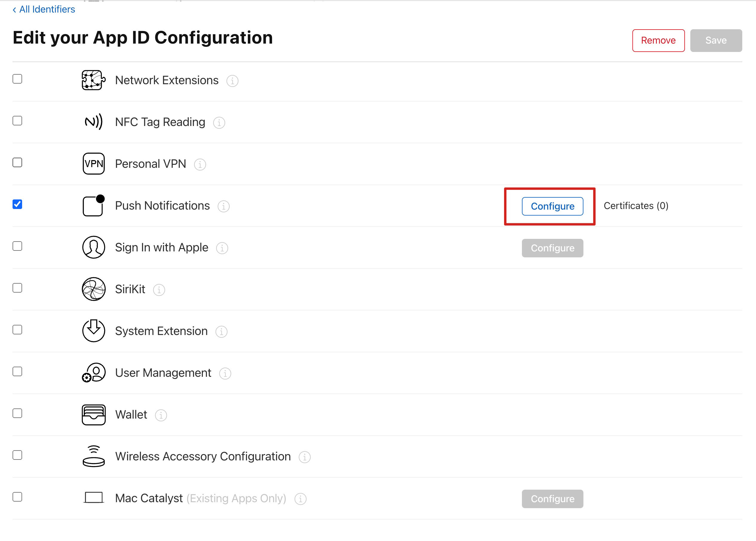Image resolution: width=756 pixels, height=541 pixels.
Task: Check the SiriKit capability checkbox
Action: 17,288
